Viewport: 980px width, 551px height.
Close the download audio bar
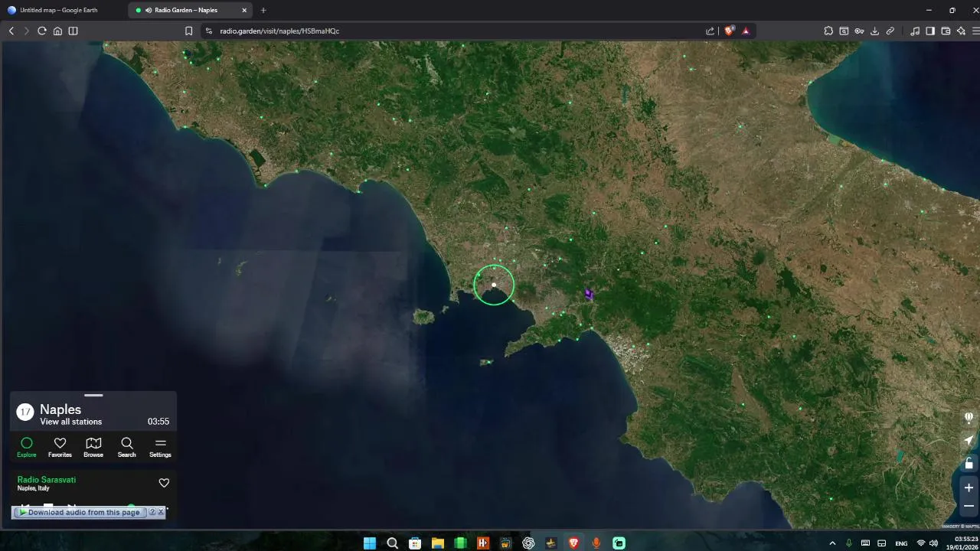[x=161, y=513]
